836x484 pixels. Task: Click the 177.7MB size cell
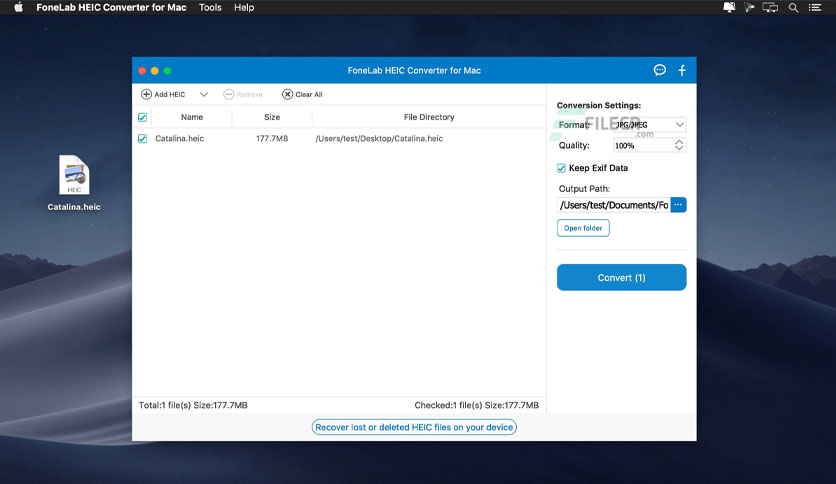(272, 139)
